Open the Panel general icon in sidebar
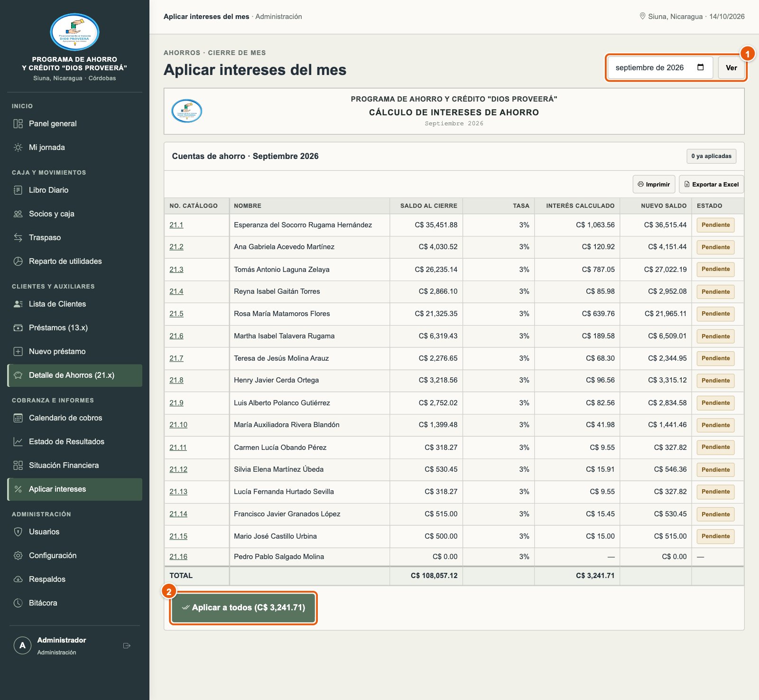Screen dimensions: 759x700 click(18, 124)
